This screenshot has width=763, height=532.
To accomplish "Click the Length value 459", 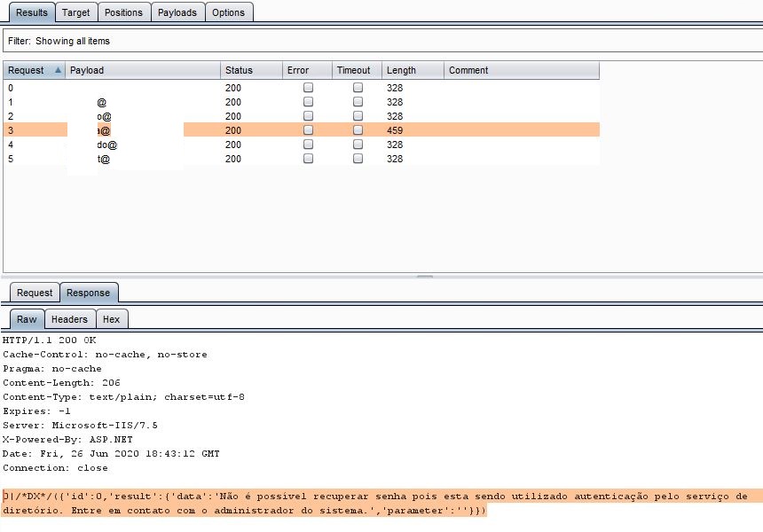I will tap(395, 130).
